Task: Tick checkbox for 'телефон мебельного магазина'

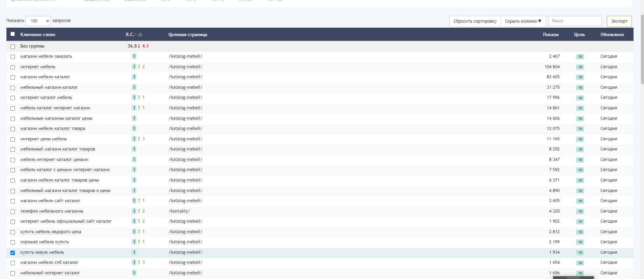Action: tap(13, 212)
